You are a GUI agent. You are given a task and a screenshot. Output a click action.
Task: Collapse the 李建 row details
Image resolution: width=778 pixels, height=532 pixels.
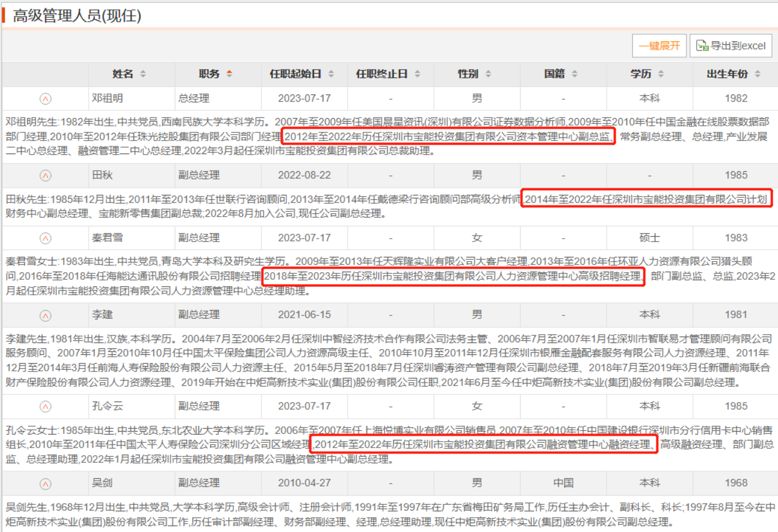pos(45,315)
